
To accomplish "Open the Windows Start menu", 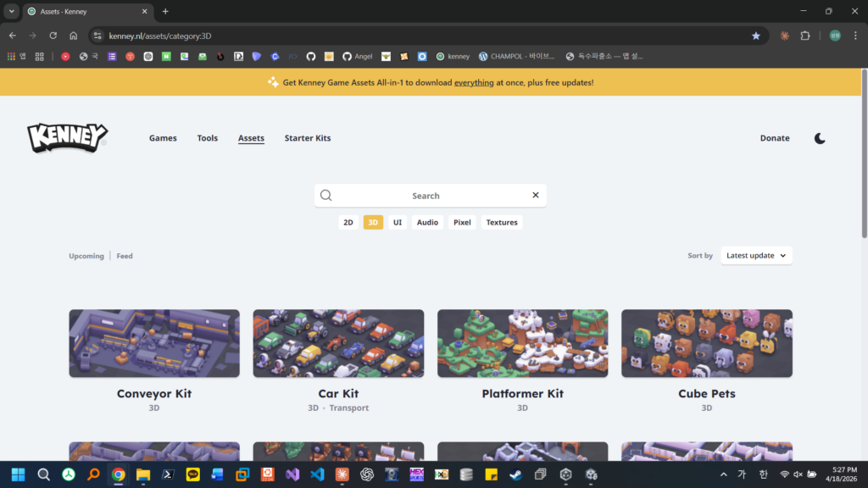I will pos(19,474).
